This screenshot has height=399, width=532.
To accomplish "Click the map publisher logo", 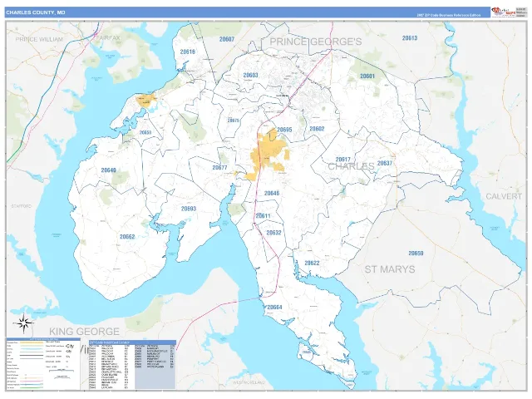I will 504,12.
